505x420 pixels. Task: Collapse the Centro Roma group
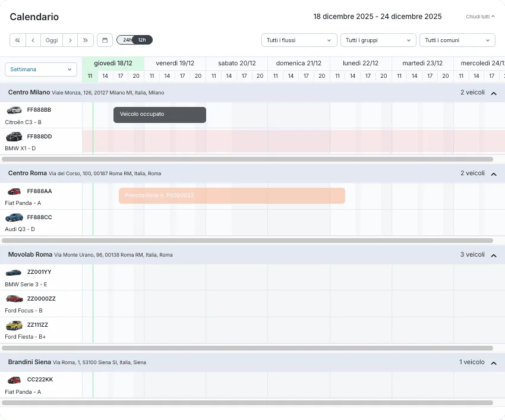click(x=493, y=174)
